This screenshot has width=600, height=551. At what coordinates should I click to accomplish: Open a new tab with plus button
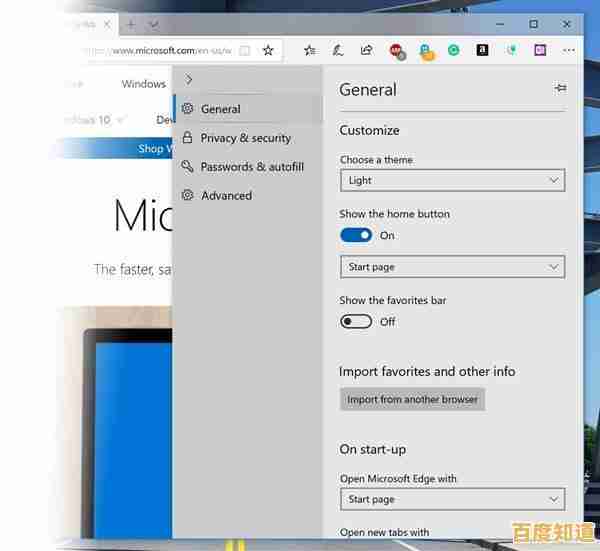[x=131, y=25]
